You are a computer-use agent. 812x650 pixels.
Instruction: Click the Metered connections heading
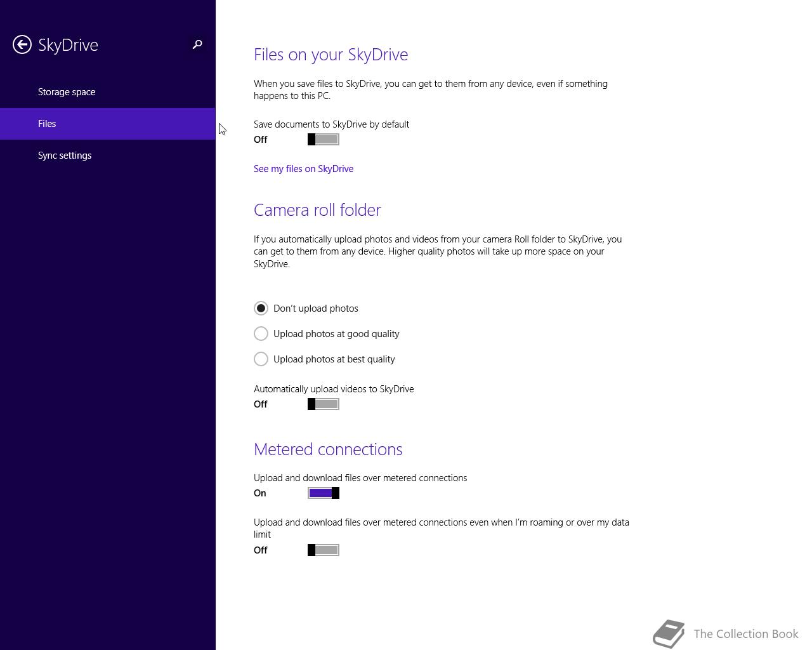pyautogui.click(x=328, y=449)
